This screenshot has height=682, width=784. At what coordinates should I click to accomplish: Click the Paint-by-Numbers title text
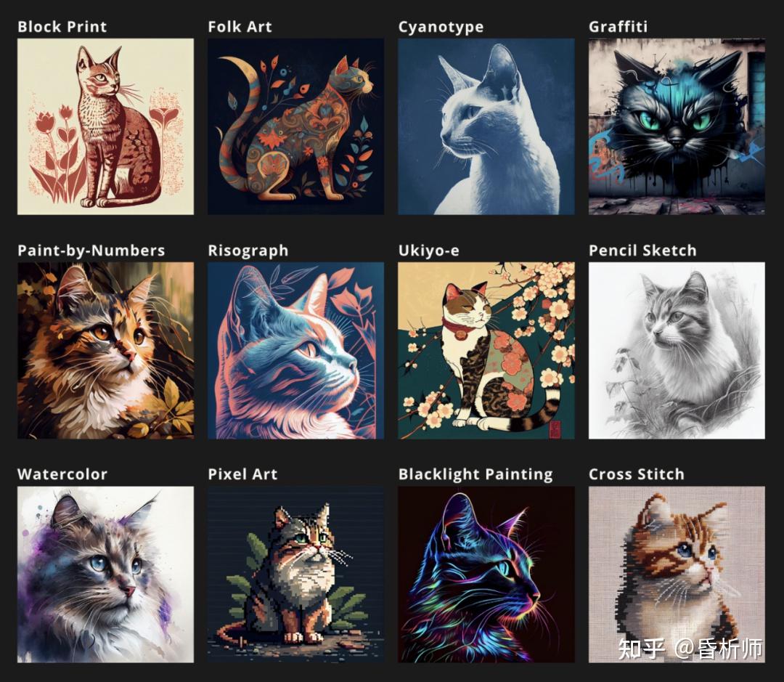point(91,250)
